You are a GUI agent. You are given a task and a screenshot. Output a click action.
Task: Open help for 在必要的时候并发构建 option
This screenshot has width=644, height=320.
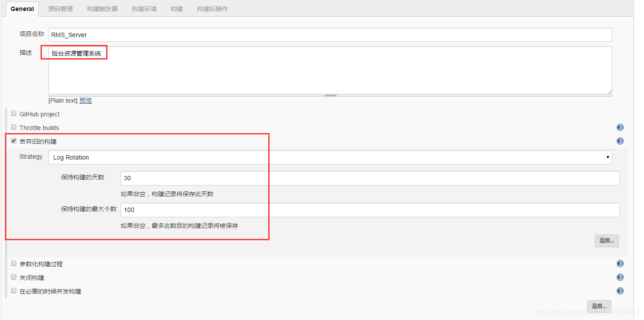point(620,291)
